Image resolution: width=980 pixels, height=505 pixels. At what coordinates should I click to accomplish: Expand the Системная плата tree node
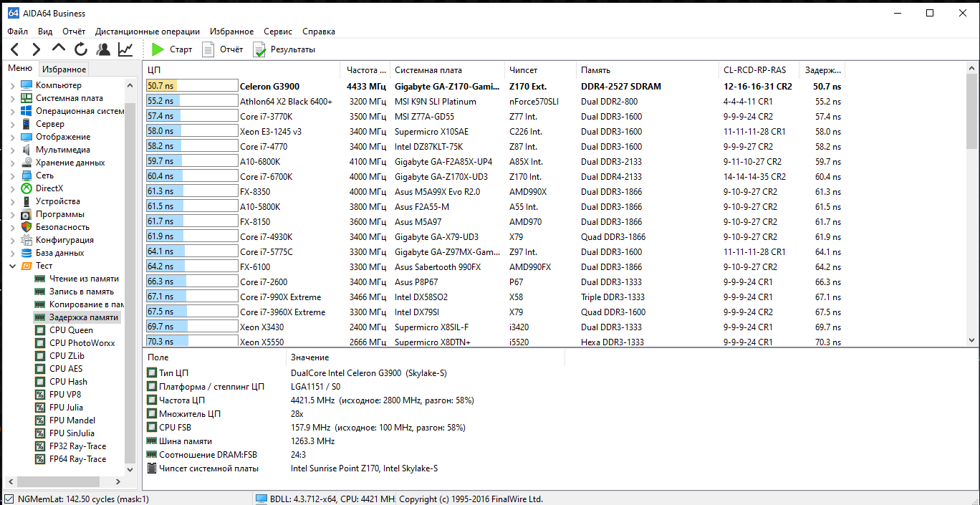tap(12, 99)
